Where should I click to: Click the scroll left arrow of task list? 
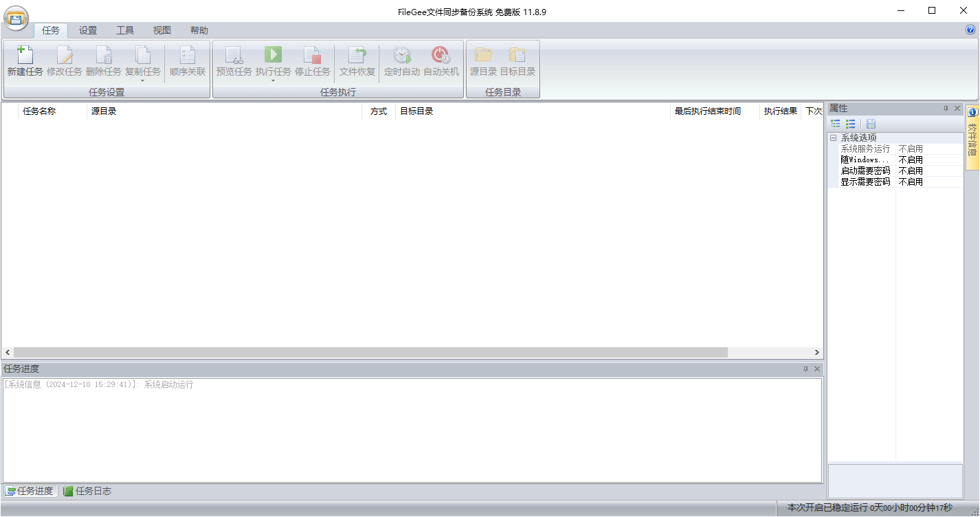8,352
